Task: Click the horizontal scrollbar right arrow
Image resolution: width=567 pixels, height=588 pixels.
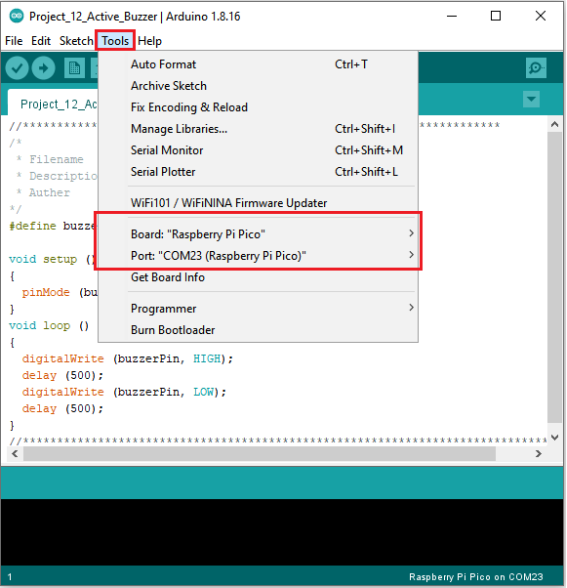Action: tap(538, 454)
